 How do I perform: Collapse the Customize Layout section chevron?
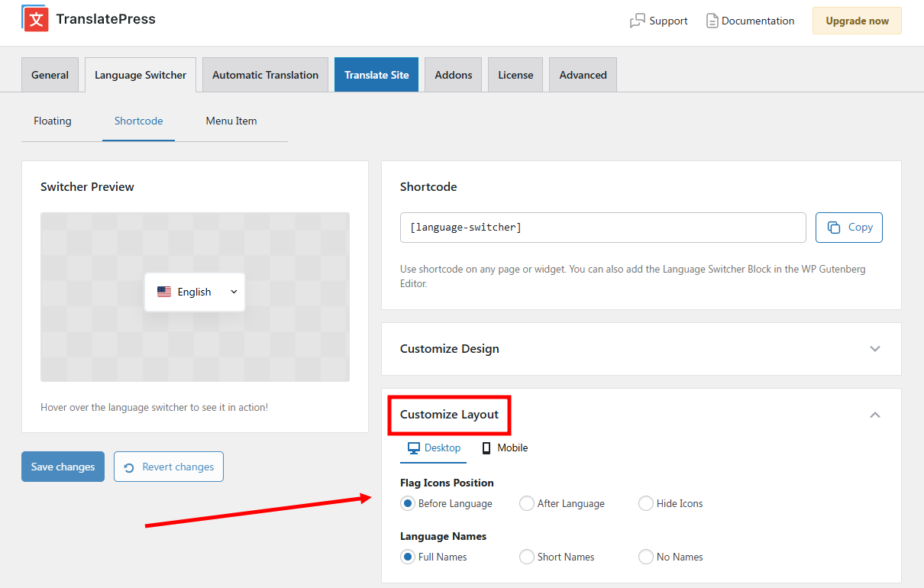(875, 415)
